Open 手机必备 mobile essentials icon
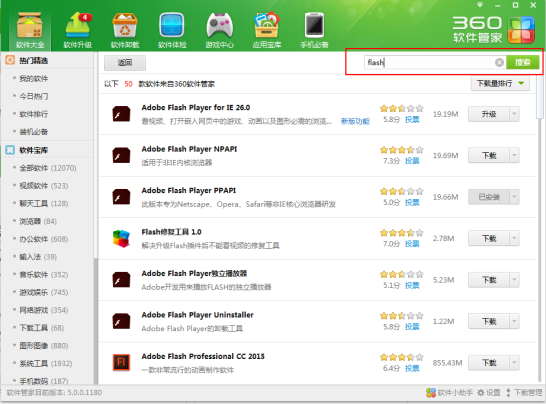Image resolution: width=546 pixels, height=404 pixels. point(314,30)
